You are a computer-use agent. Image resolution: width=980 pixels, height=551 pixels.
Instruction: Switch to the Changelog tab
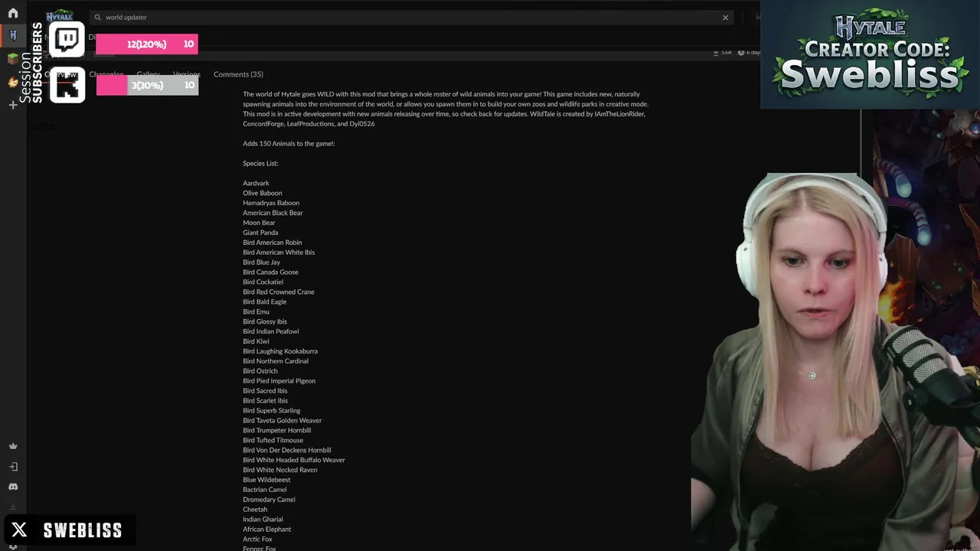point(106,74)
